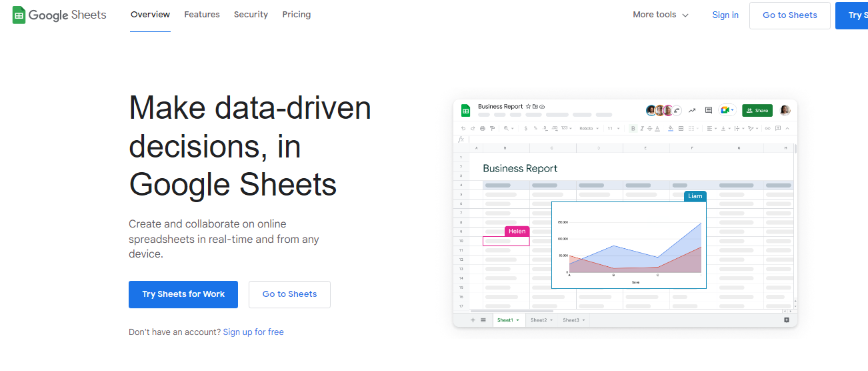Screen dimensions: 868x371
Task: Follow the Sign up for free link
Action: [253, 332]
